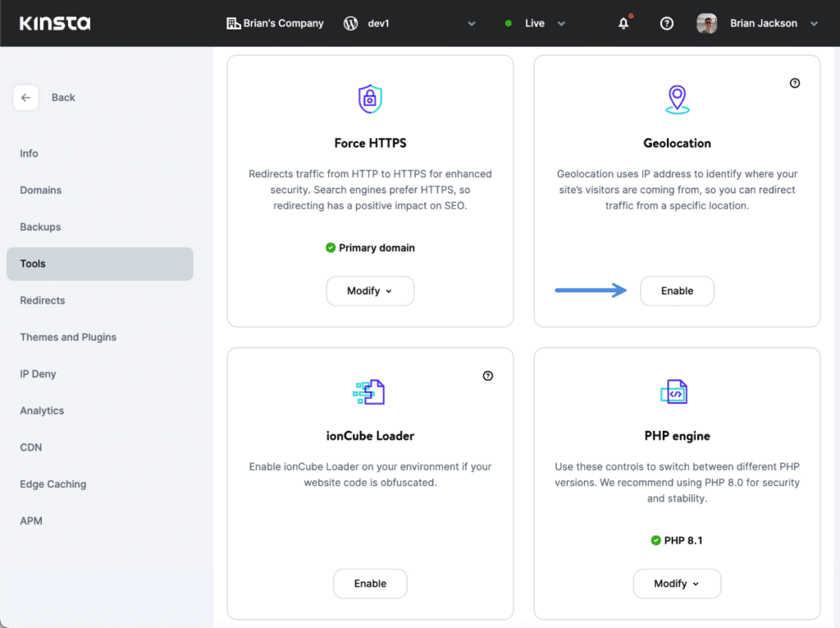Click the Geolocation pin icon

click(x=677, y=100)
